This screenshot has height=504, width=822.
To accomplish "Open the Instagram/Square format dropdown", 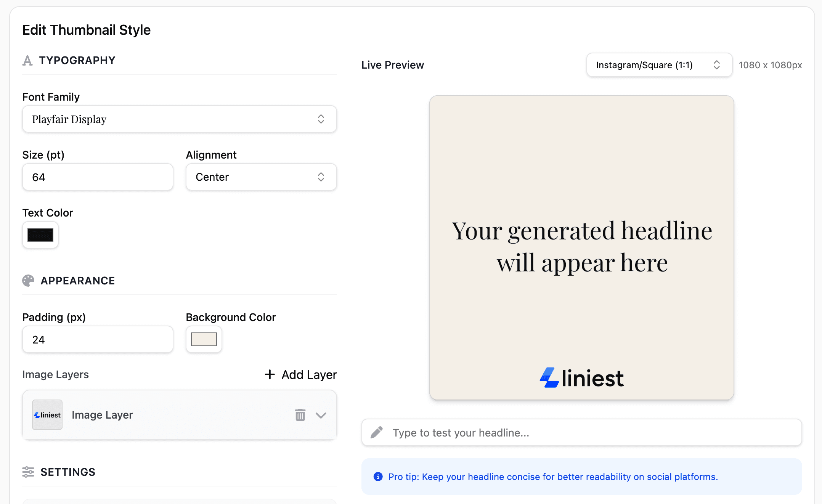I will click(658, 65).
